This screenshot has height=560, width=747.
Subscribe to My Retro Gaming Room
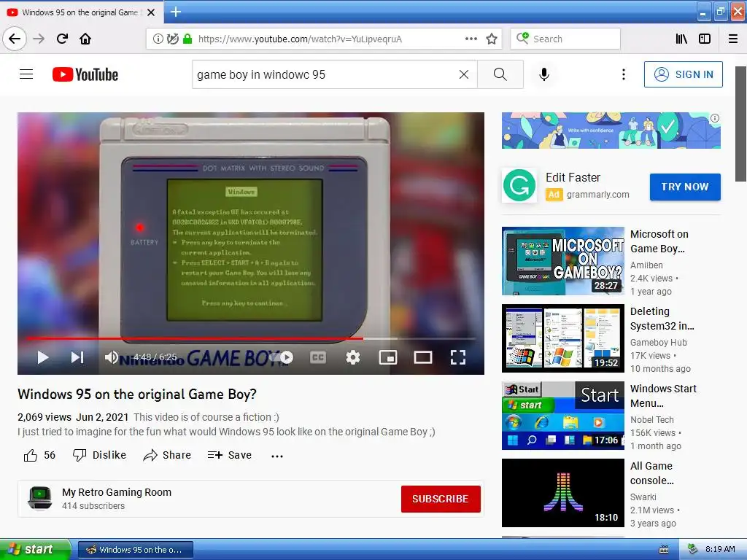click(441, 499)
